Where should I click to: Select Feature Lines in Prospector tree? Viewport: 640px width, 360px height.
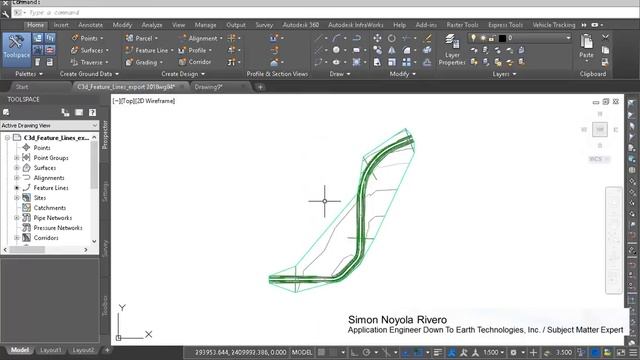coord(51,188)
